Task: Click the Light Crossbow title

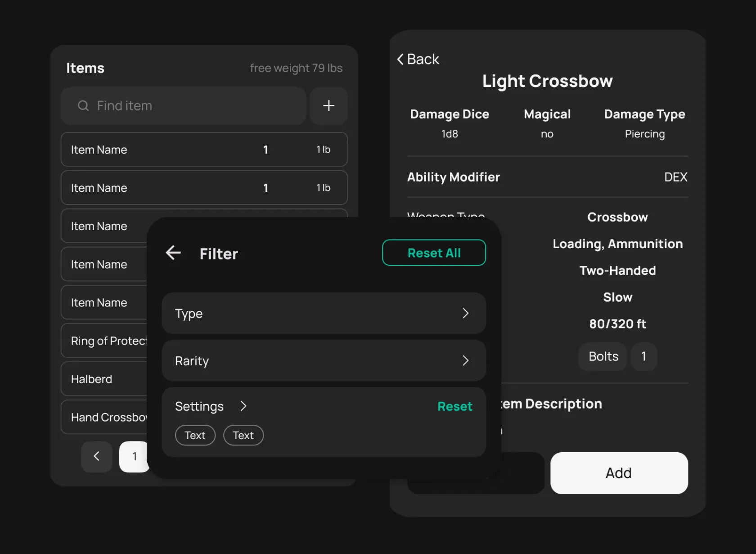Action: pos(547,81)
